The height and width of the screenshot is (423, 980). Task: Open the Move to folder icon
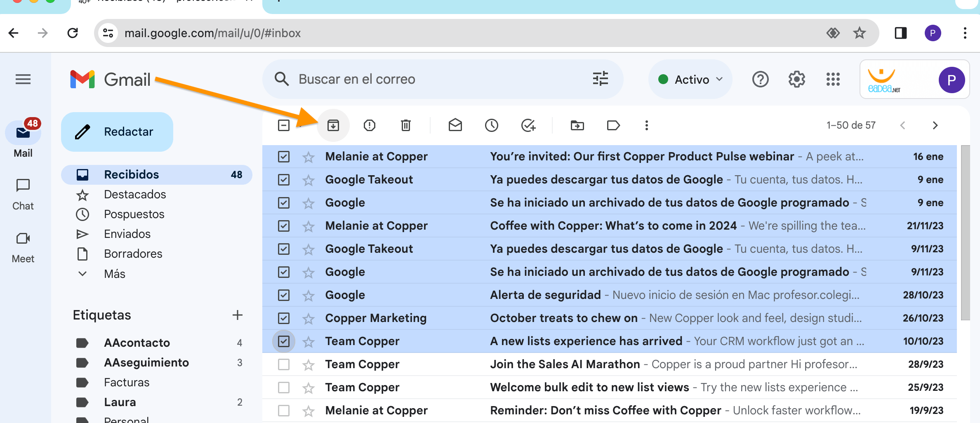click(577, 125)
